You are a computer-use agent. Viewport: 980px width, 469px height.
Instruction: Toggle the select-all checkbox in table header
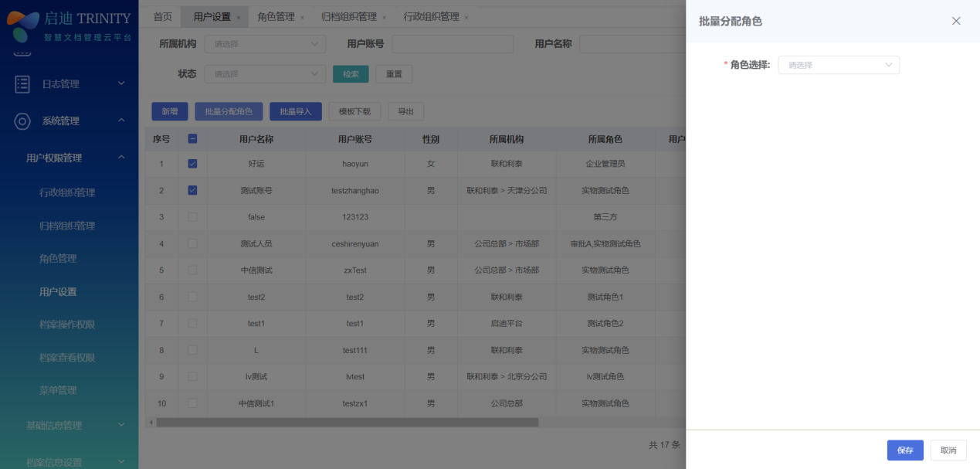click(192, 139)
